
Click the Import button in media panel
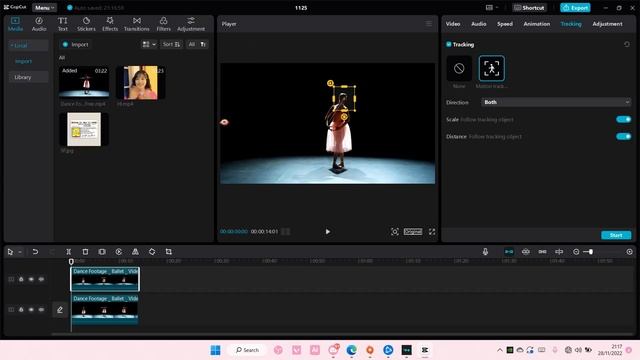click(x=76, y=44)
